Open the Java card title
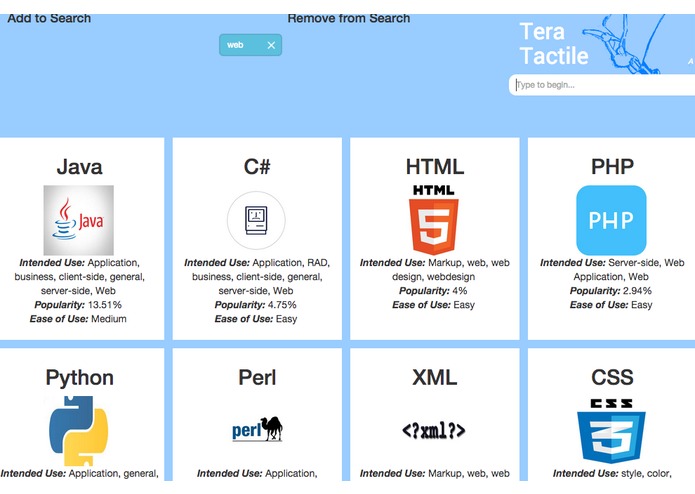The height and width of the screenshot is (494, 695). 79,167
